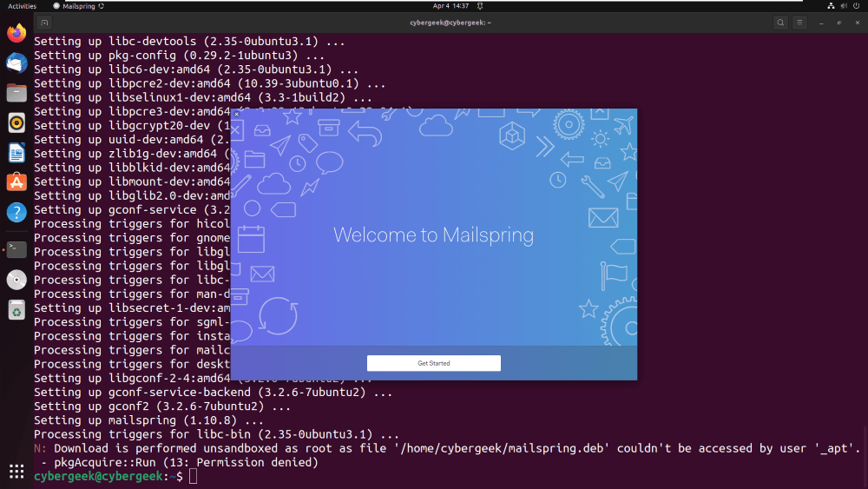Open new terminal tab button

(44, 23)
